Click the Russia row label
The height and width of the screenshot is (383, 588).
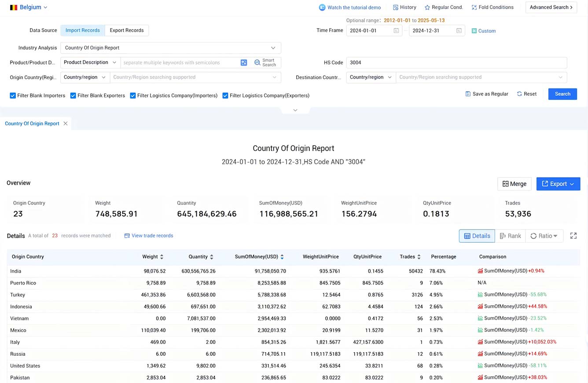18,354
